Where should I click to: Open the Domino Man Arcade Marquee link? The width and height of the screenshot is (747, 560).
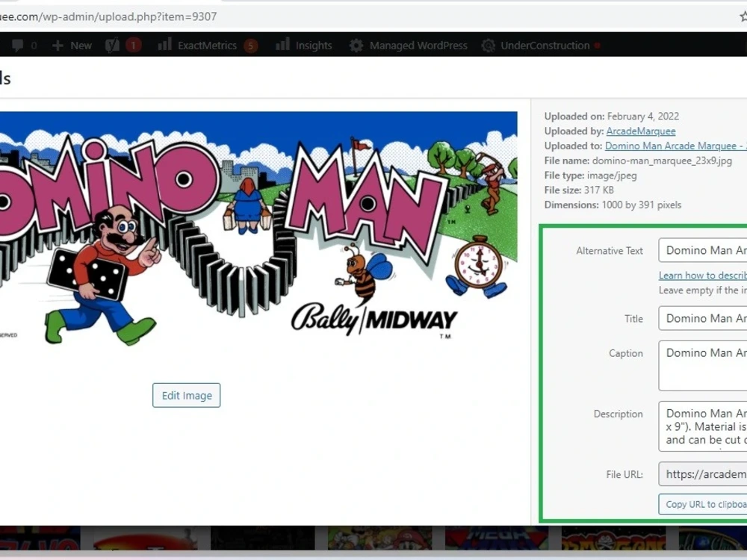click(x=676, y=146)
